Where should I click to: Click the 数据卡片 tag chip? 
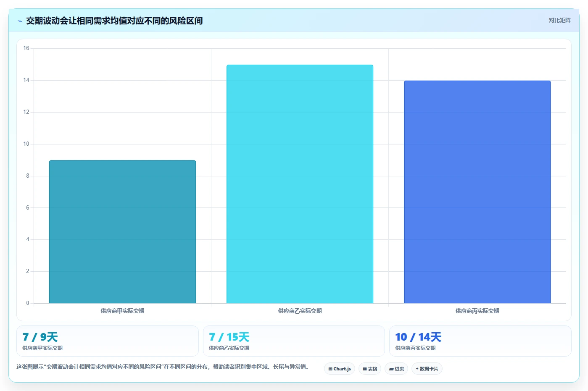point(427,369)
